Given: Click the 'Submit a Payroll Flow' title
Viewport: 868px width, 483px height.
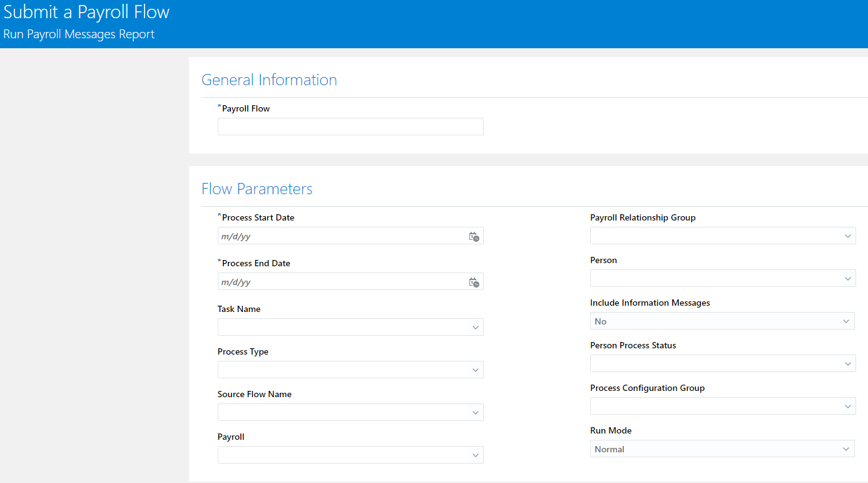Looking at the screenshot, I should pos(86,12).
